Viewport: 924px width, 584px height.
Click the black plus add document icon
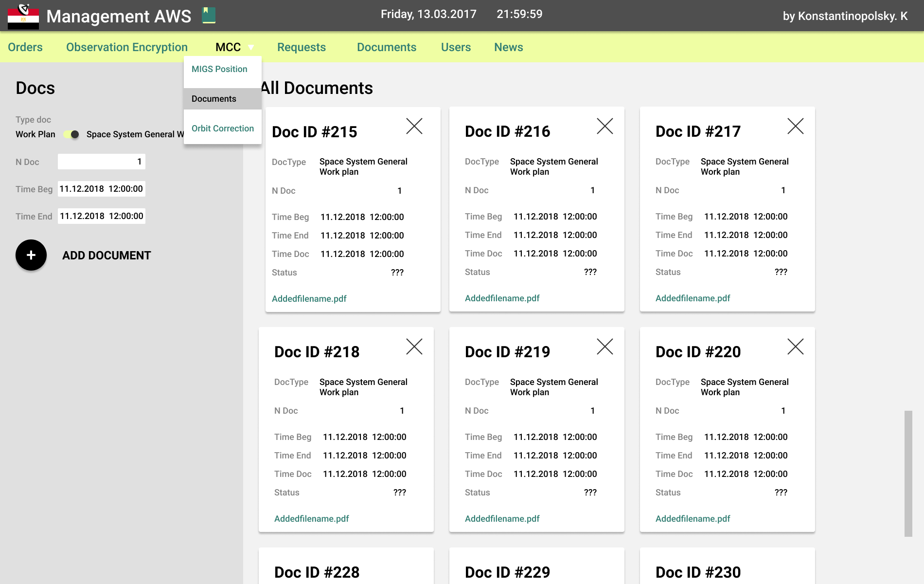(x=31, y=255)
